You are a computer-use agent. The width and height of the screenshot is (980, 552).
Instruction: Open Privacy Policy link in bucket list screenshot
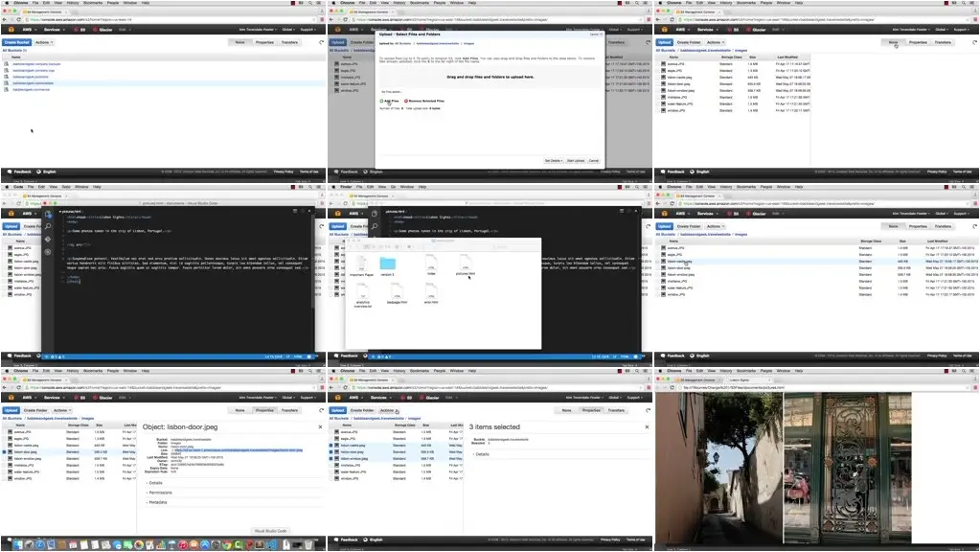[x=284, y=172]
